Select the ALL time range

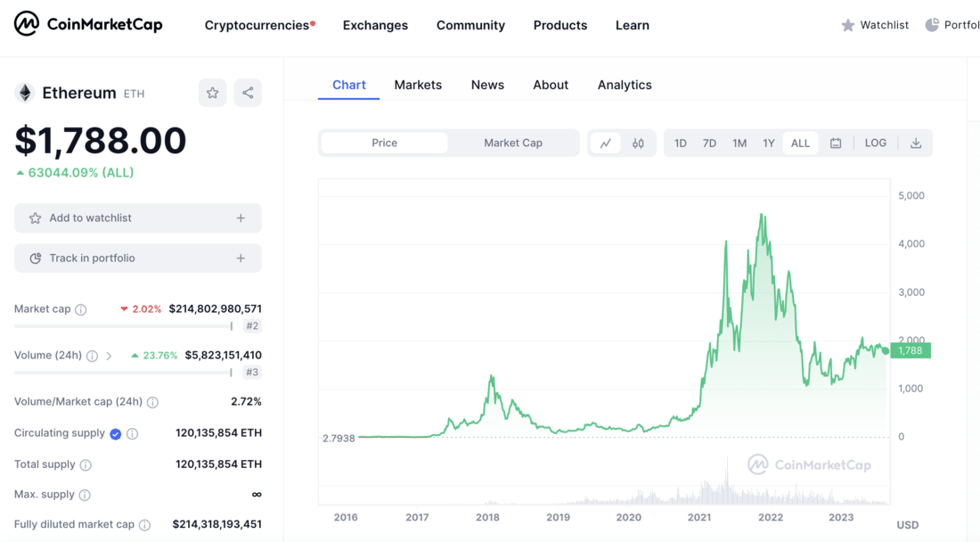(x=801, y=144)
